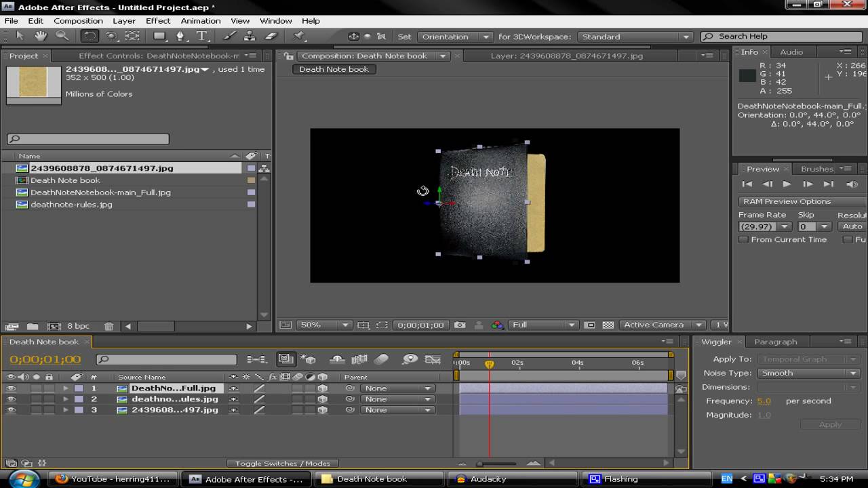Expand layer 2 deathno...ules.jpg properties

click(66, 399)
